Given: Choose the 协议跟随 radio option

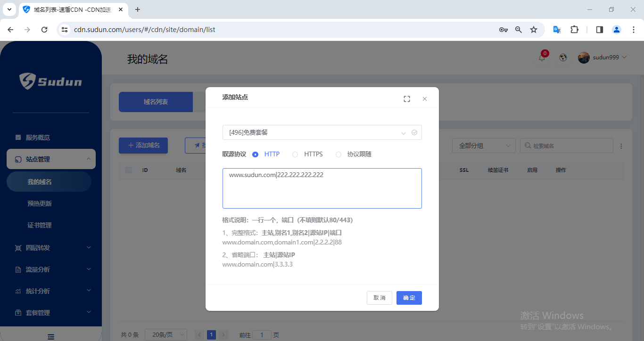Looking at the screenshot, I should (339, 154).
